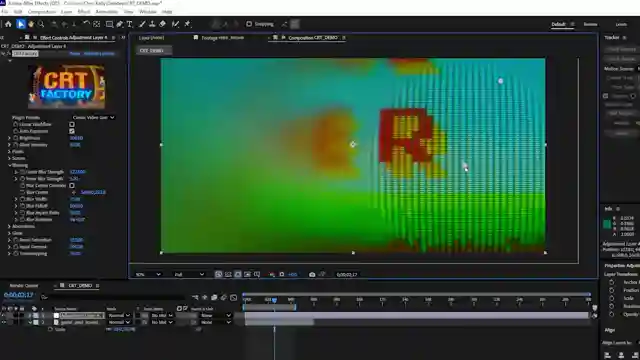
Task: Collapse the Blooming group
Action: pos(9,165)
